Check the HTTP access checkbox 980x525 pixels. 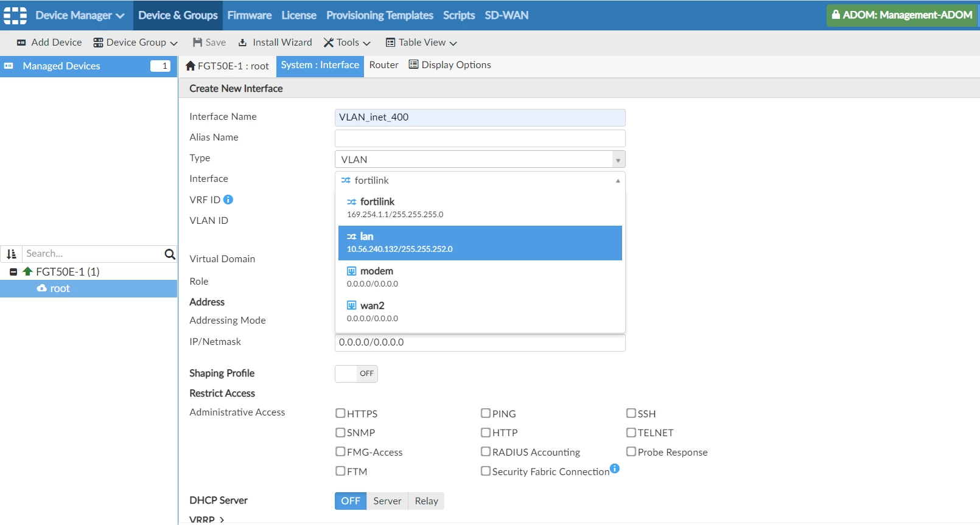click(486, 433)
